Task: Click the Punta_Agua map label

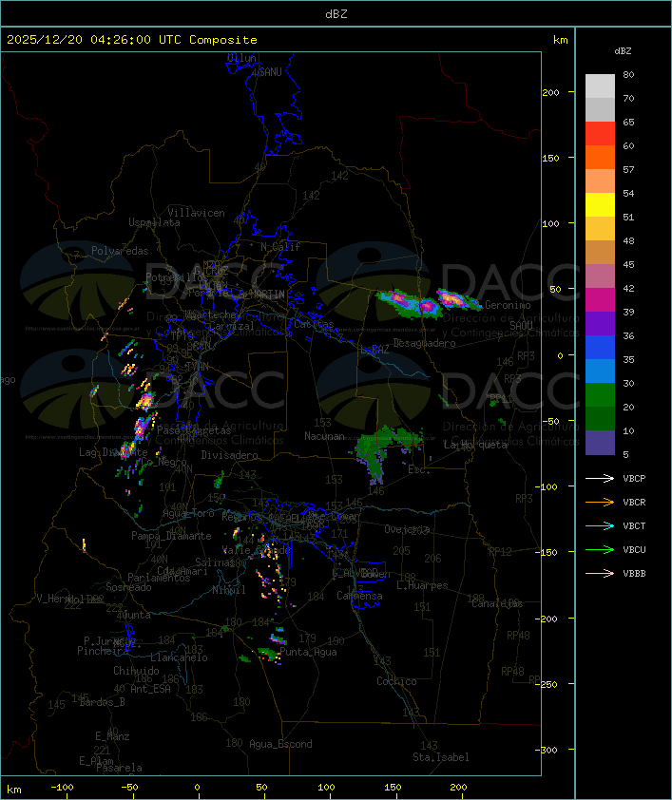Action: click(308, 652)
